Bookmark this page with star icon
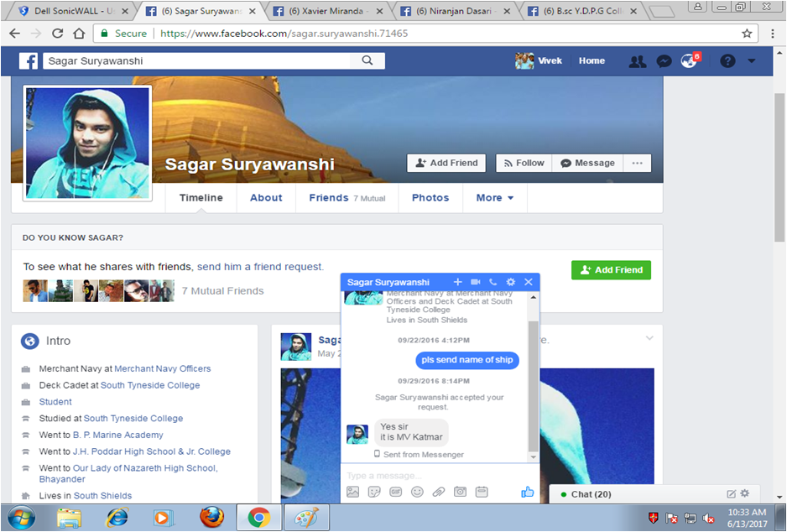 tap(747, 34)
